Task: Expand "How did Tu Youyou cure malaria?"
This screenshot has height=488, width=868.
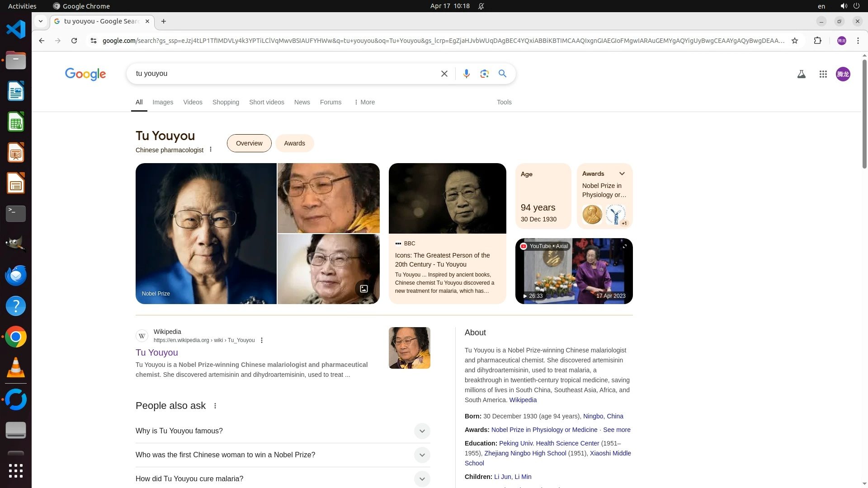Action: [422, 479]
